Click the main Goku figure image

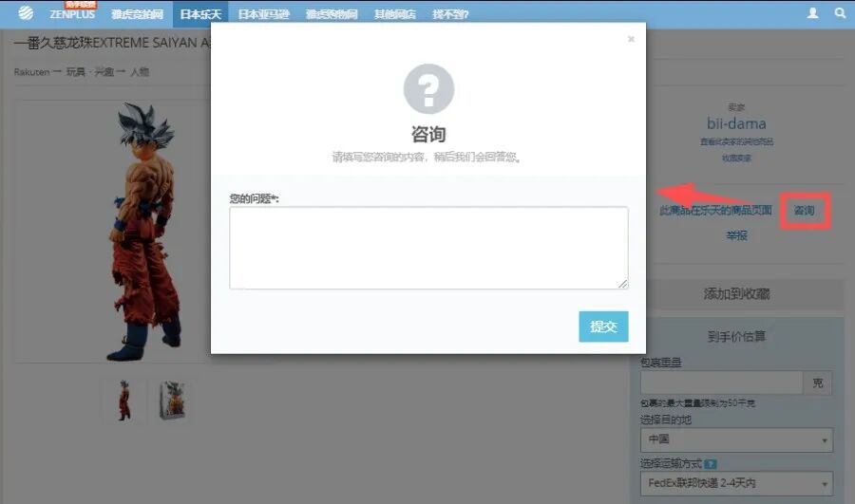pos(145,232)
